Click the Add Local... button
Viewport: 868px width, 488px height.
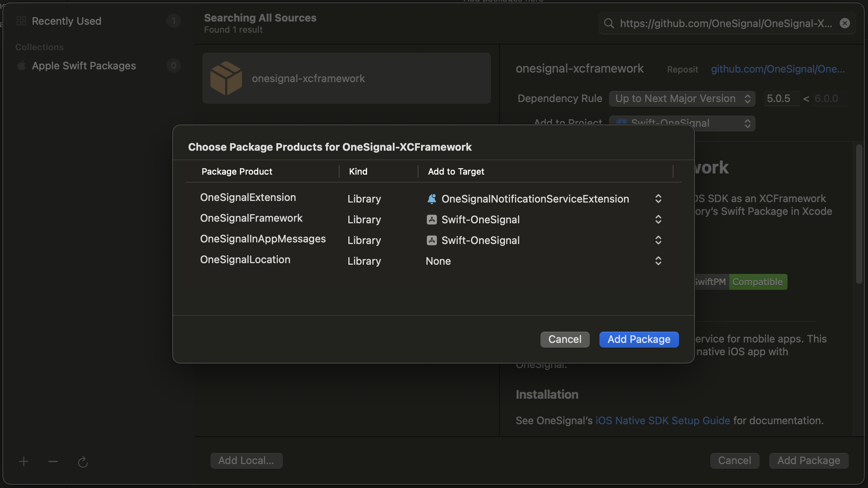click(x=246, y=460)
